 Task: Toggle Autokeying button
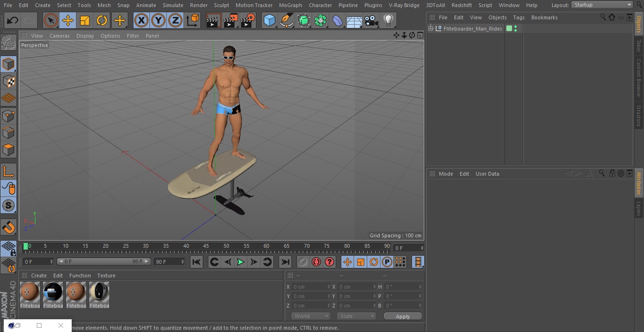pos(316,262)
